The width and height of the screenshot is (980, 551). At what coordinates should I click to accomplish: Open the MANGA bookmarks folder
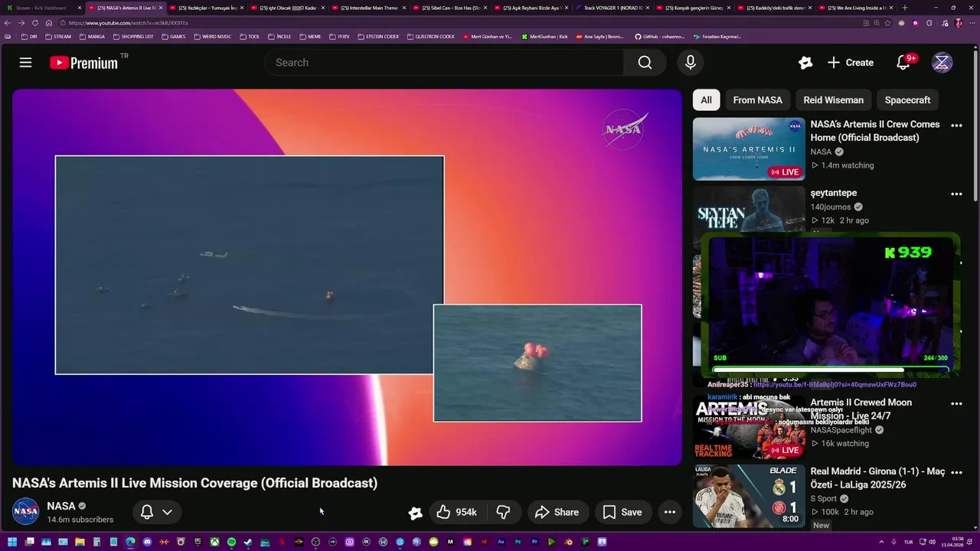[x=92, y=37]
